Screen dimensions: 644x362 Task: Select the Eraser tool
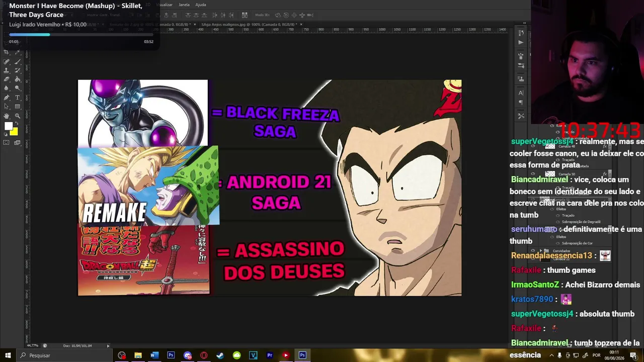click(7, 79)
